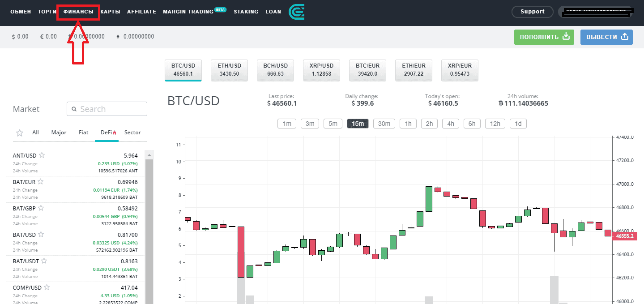Set chart interval to 4h
Viewport: 644px width, 304px height.
click(x=451, y=124)
